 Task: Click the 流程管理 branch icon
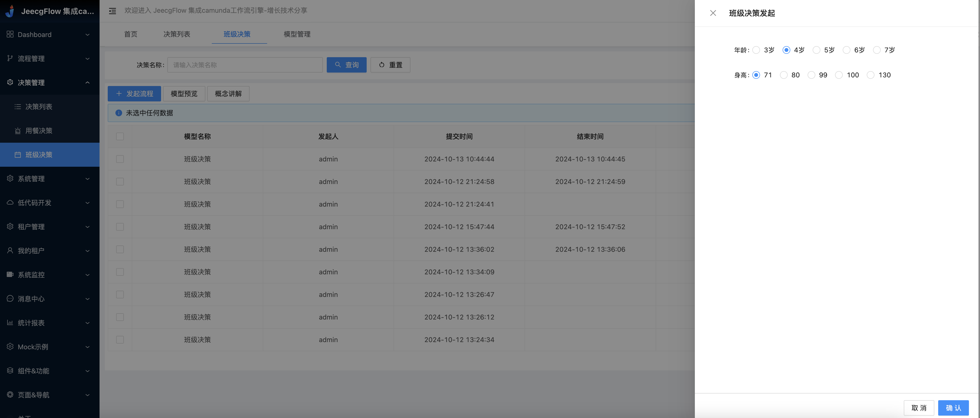10,59
